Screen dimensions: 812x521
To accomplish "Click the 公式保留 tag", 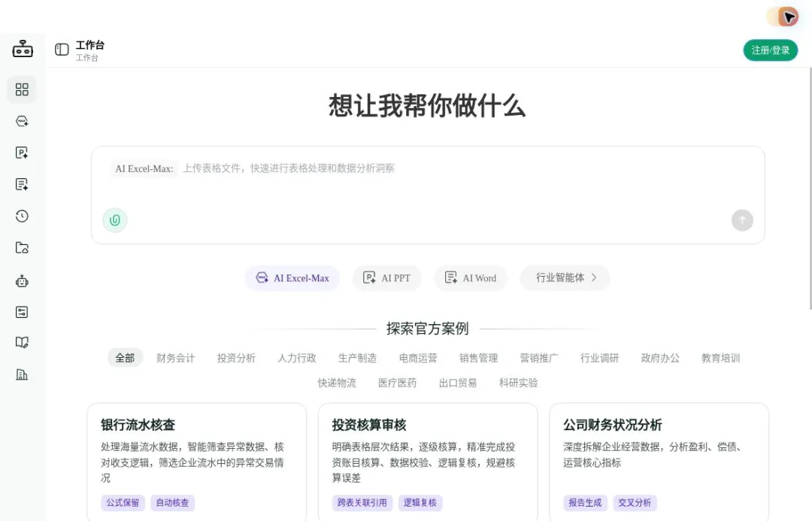I will point(123,502).
